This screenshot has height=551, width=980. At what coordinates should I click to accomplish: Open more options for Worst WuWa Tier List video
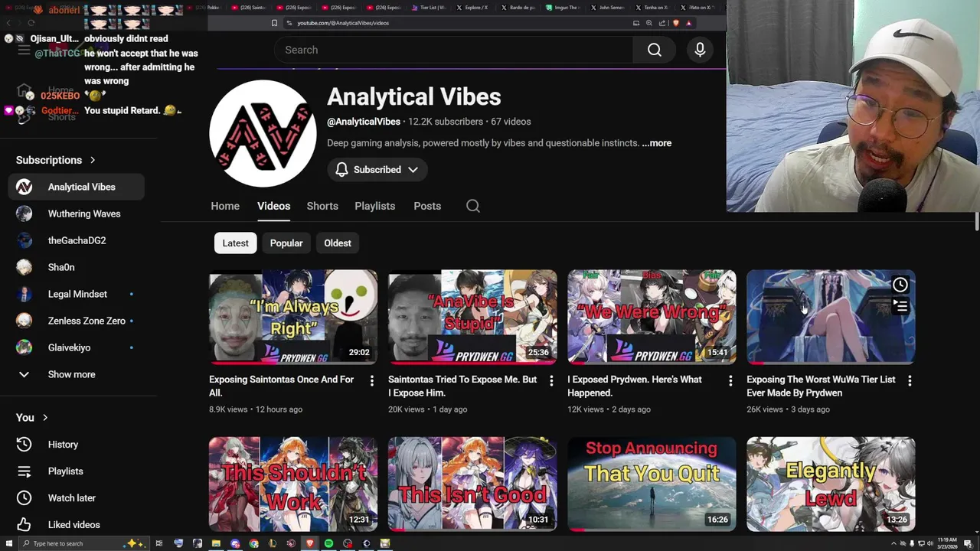[910, 380]
